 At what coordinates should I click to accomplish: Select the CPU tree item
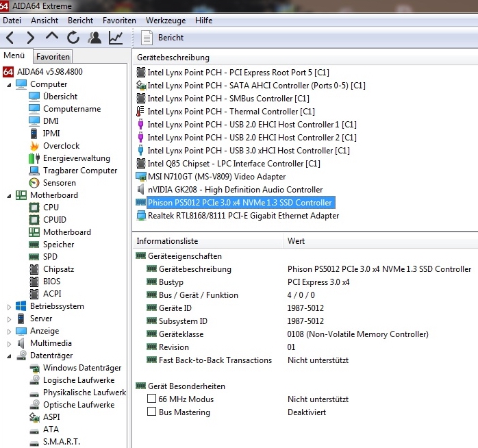(51, 208)
